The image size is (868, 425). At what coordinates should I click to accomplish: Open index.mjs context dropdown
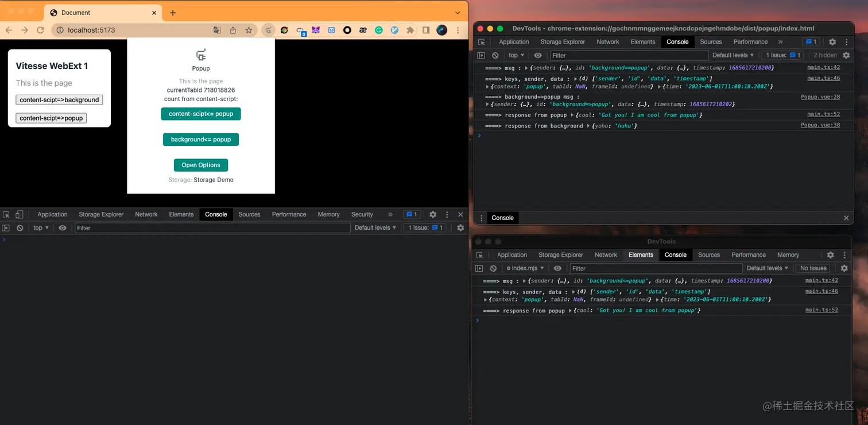(x=525, y=268)
